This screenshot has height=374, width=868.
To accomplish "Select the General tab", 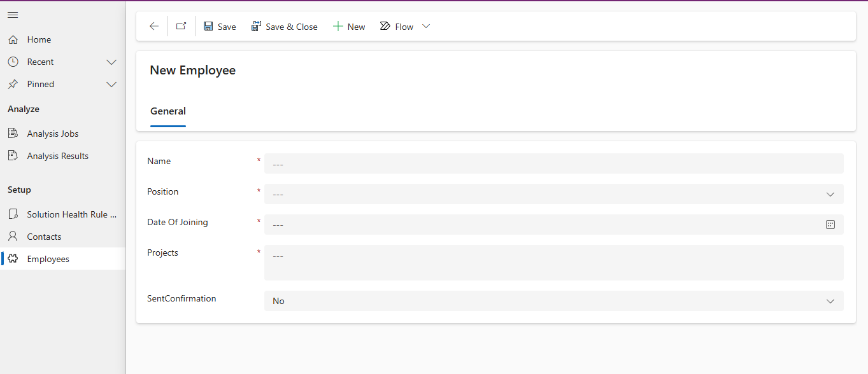I will tap(168, 111).
